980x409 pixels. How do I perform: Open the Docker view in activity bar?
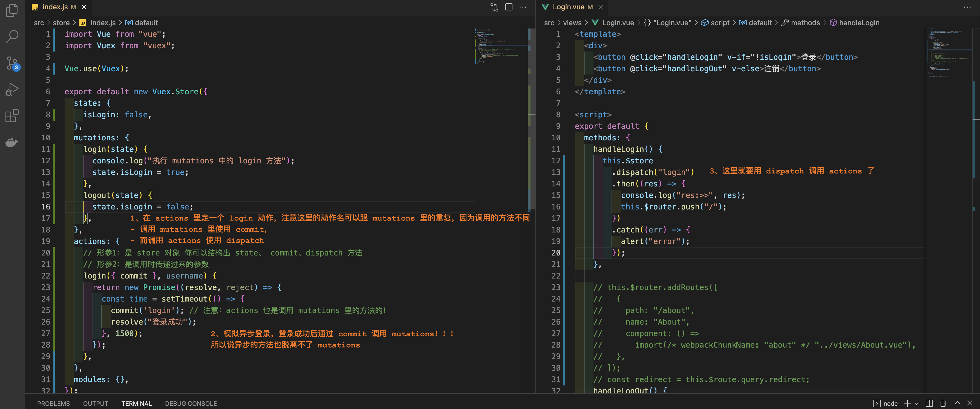pyautogui.click(x=12, y=142)
